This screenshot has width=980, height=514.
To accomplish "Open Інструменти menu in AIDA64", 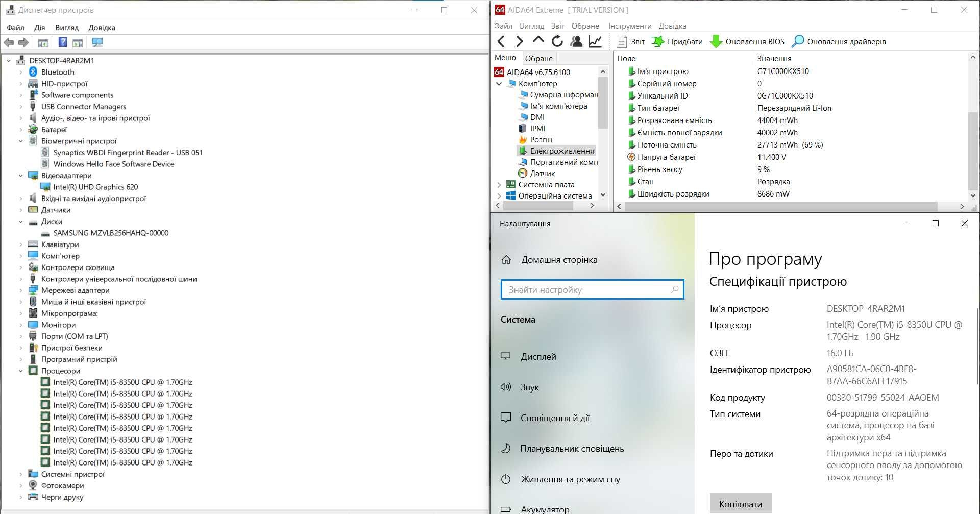I will click(630, 26).
